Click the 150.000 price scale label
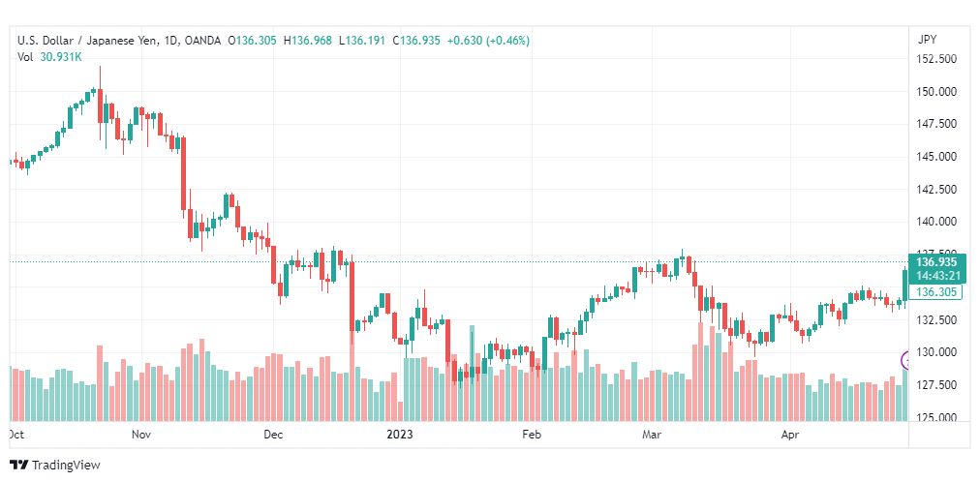This screenshot has height=482, width=980. point(936,92)
